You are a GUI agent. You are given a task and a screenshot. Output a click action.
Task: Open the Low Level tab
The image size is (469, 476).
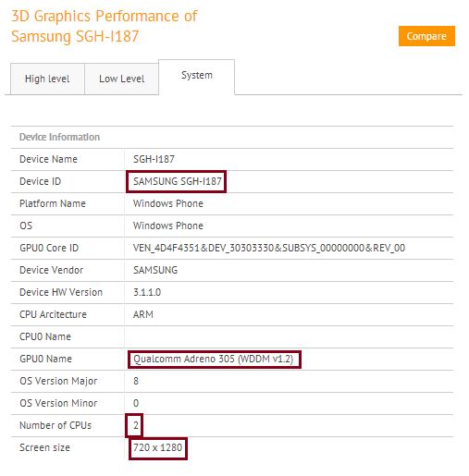click(x=121, y=79)
